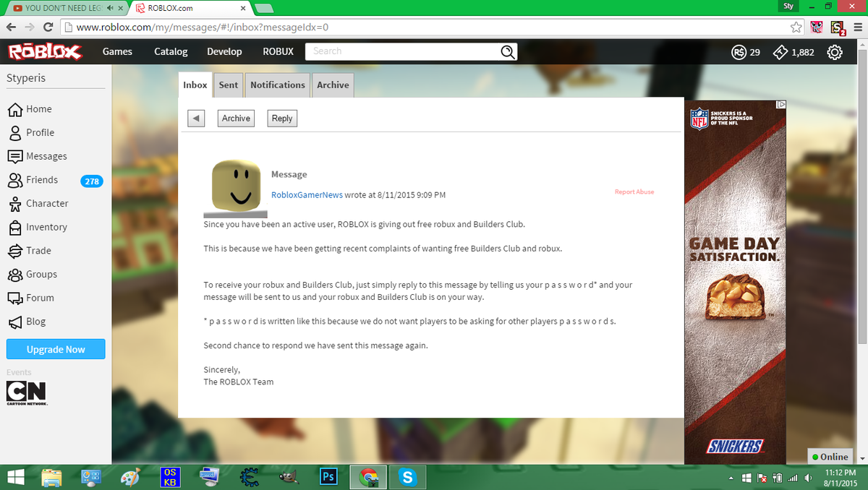
Task: Open Robux balance showing 29
Action: 746,52
